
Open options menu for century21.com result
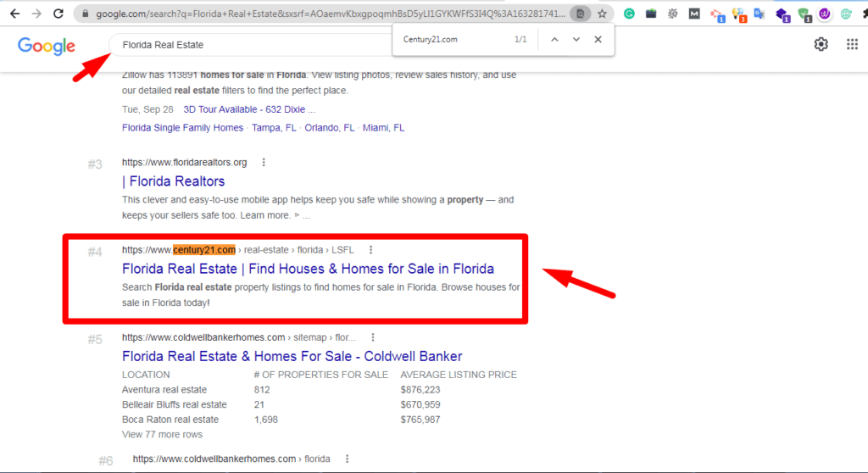[371, 250]
